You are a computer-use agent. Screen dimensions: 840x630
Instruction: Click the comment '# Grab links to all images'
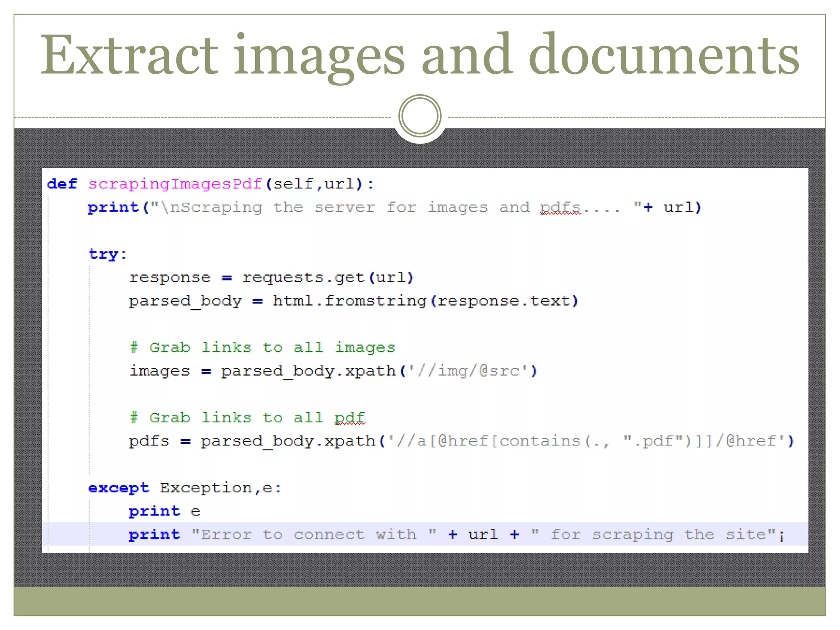point(262,348)
